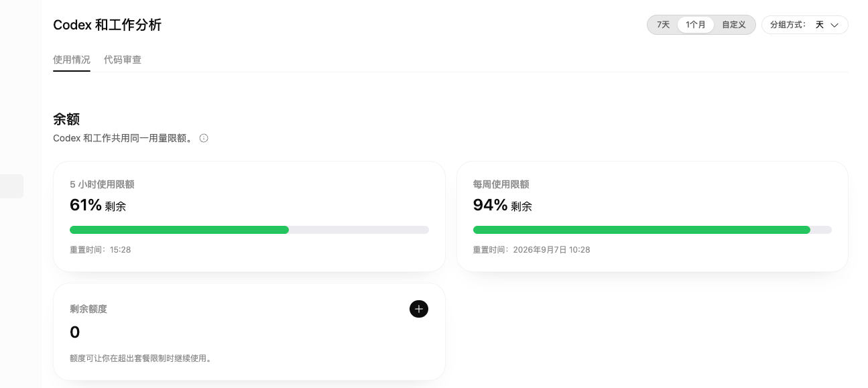Switch to the 使用情况 tab
This screenshot has width=868, height=388.
[72, 60]
